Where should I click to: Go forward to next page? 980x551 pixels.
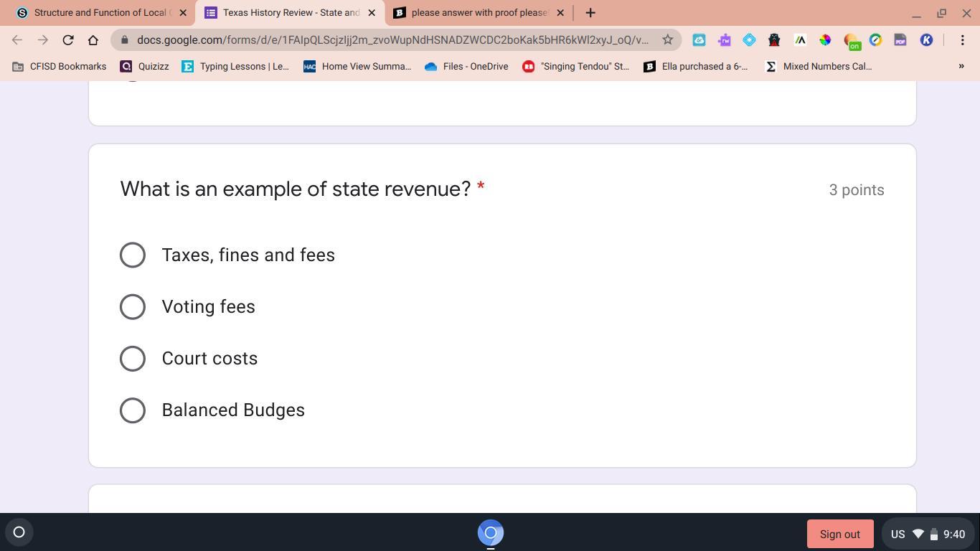pyautogui.click(x=42, y=40)
